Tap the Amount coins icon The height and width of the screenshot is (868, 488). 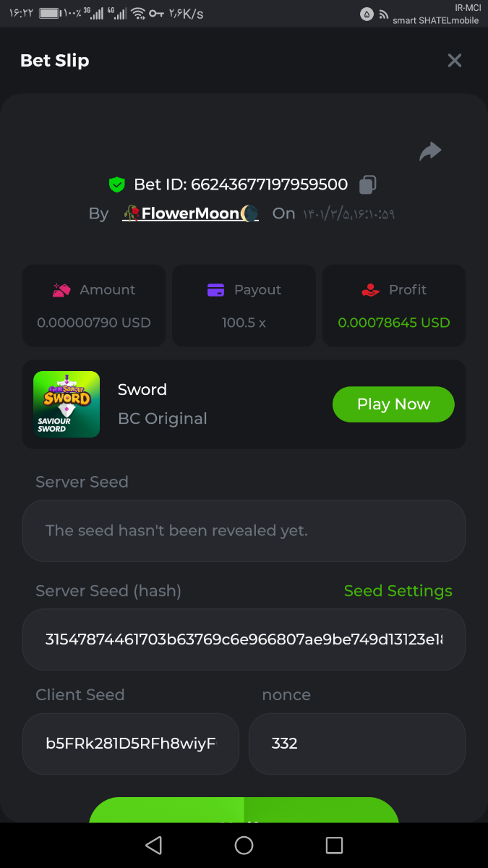[61, 290]
